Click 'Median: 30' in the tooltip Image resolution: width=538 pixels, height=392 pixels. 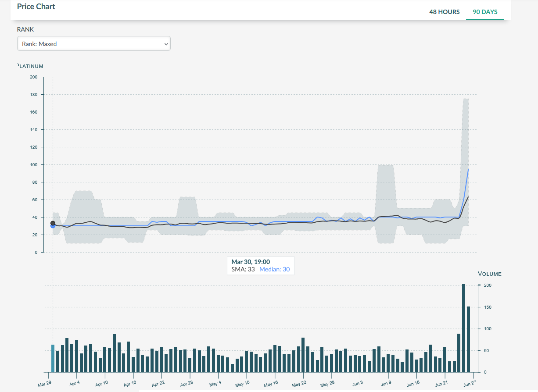pyautogui.click(x=275, y=269)
